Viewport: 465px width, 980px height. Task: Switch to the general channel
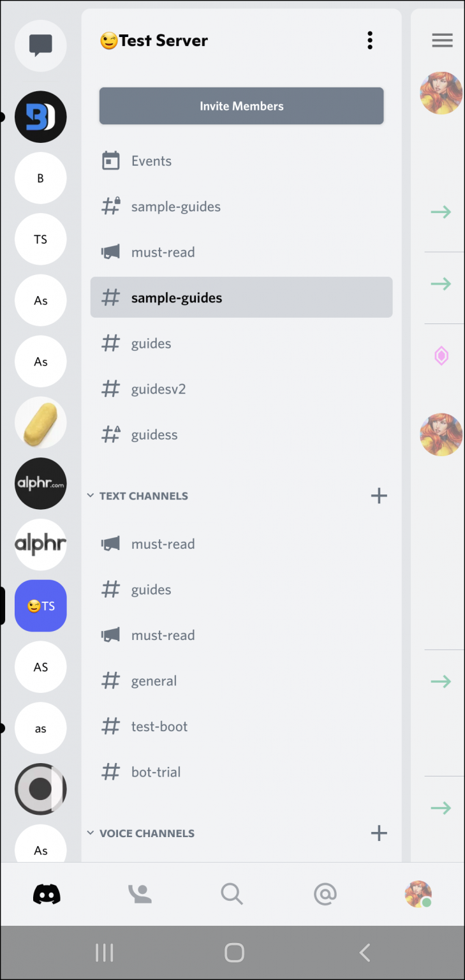click(x=154, y=680)
